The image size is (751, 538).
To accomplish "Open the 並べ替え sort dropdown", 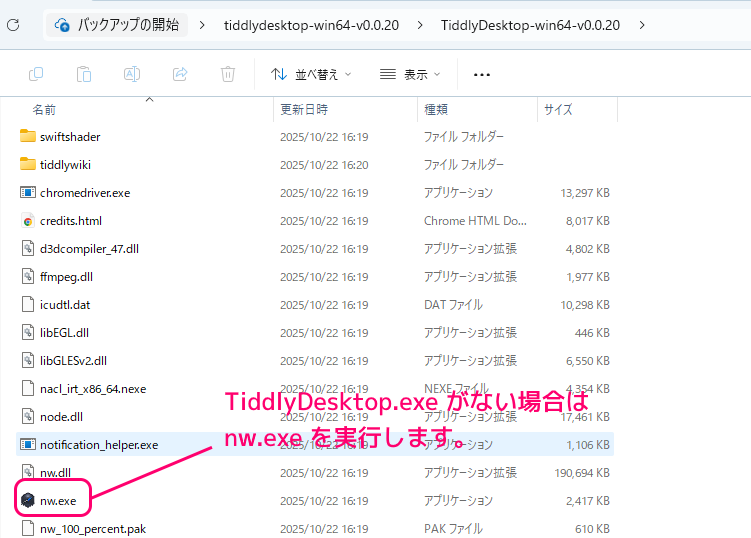I will pyautogui.click(x=311, y=74).
